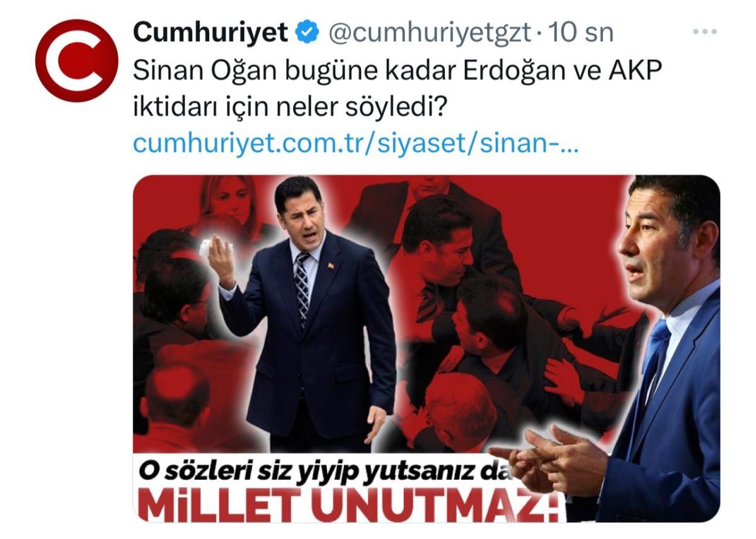Open the Cumhuriyet profile avatar logo
The image size is (756, 539).
[x=76, y=61]
